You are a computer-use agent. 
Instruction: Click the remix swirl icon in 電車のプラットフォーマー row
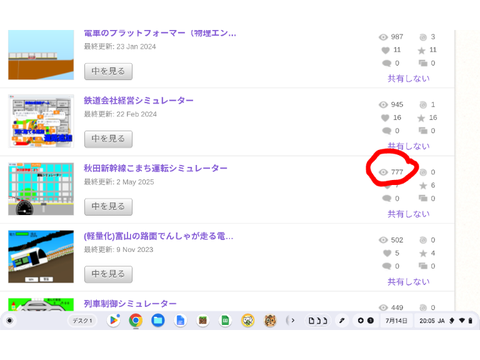(x=423, y=37)
